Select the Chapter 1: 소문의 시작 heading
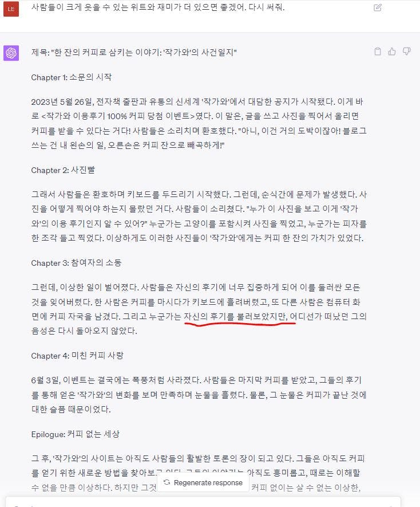The height and width of the screenshot is (507, 420). [71, 77]
